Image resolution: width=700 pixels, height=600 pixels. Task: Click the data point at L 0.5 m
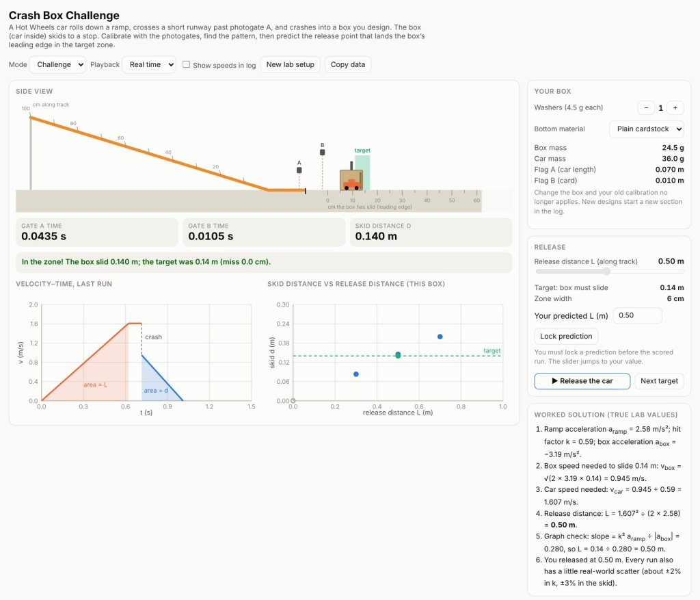398,355
